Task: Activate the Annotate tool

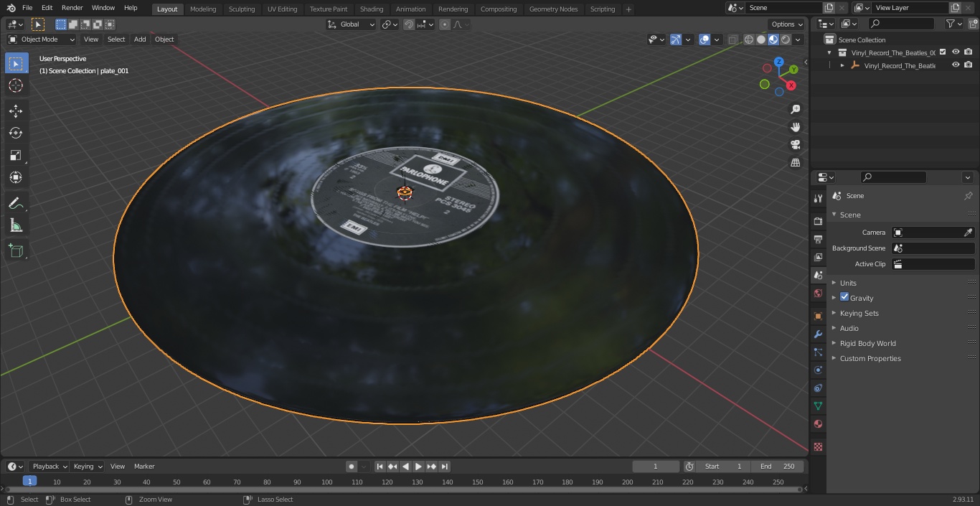Action: pyautogui.click(x=16, y=204)
